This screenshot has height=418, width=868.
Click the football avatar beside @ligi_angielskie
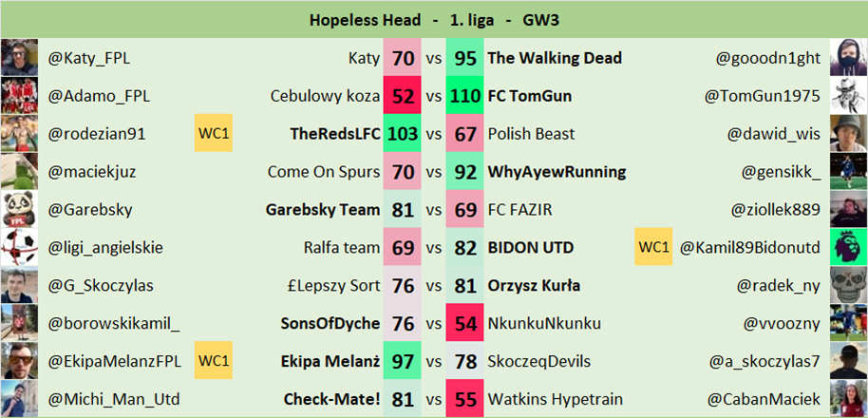click(19, 248)
